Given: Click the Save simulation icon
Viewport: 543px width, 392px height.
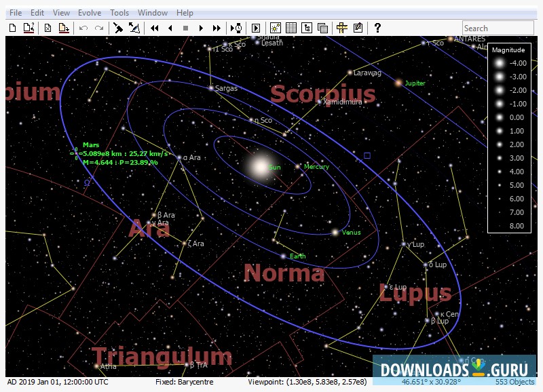Looking at the screenshot, I should 64,28.
